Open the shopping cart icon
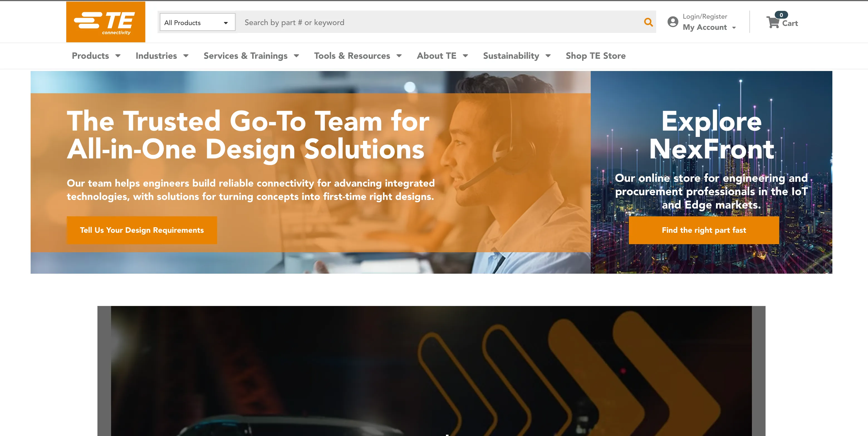This screenshot has width=868, height=436. click(773, 23)
